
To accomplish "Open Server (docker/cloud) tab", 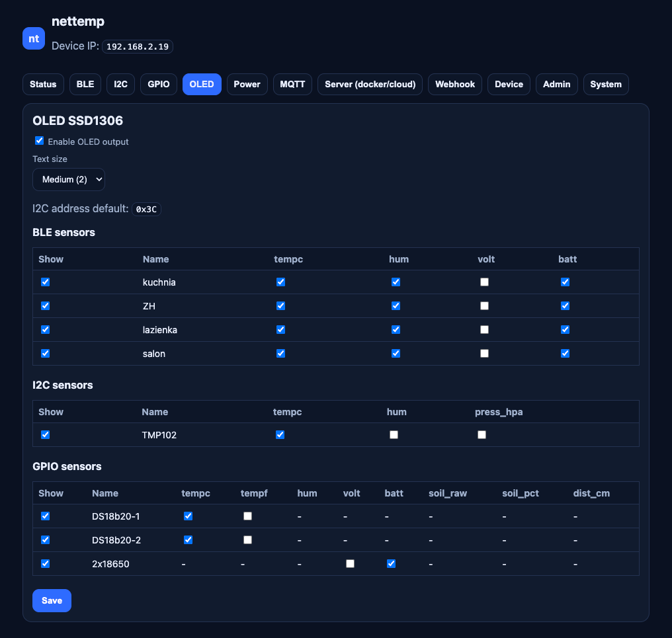I will point(370,85).
